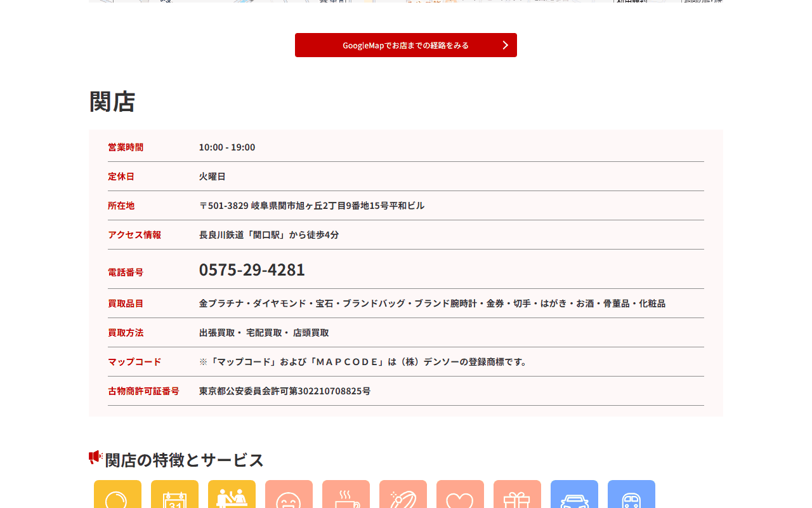Click the 営業時間 row label
The image size is (812, 508).
(126, 147)
